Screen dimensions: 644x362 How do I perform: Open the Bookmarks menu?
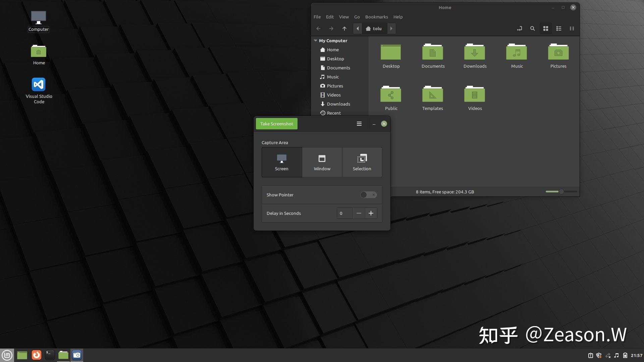click(376, 17)
